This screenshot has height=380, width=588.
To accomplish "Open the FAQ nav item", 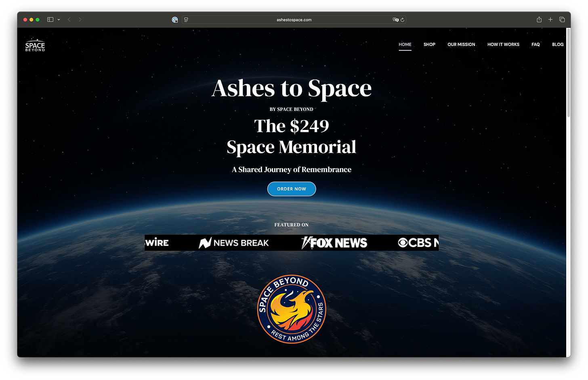I will (535, 44).
